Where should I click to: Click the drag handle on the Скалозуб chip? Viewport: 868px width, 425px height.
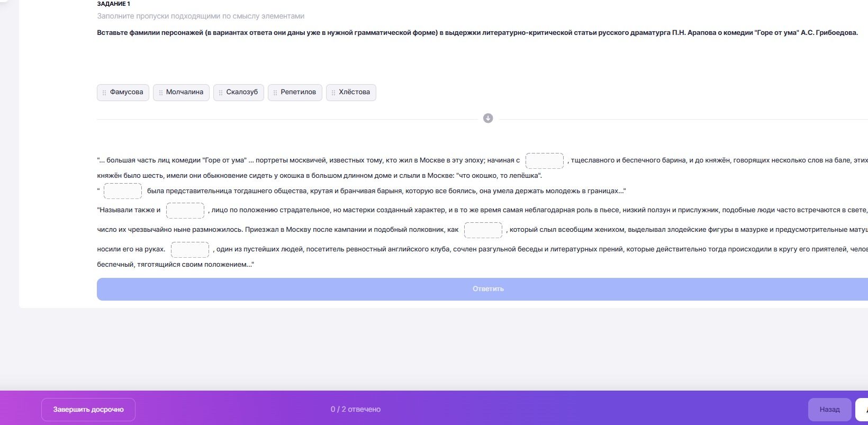(x=221, y=93)
